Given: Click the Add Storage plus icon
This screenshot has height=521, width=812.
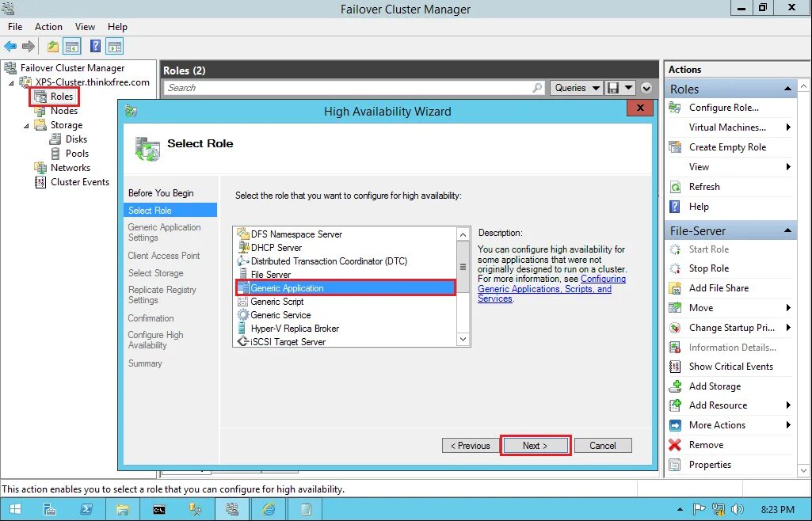Looking at the screenshot, I should point(675,386).
